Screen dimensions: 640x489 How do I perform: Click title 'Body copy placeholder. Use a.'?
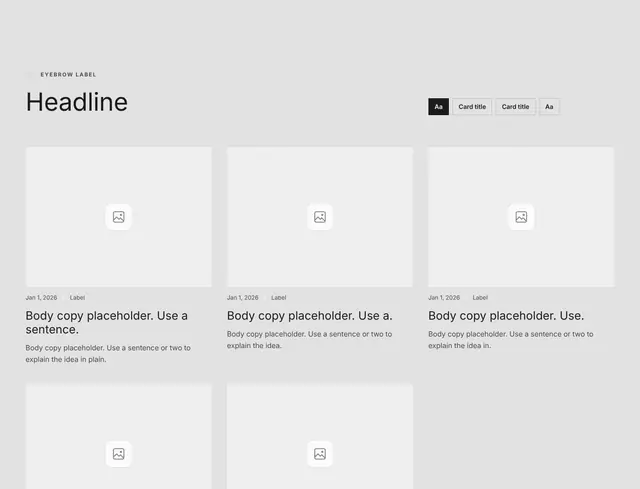click(x=309, y=316)
